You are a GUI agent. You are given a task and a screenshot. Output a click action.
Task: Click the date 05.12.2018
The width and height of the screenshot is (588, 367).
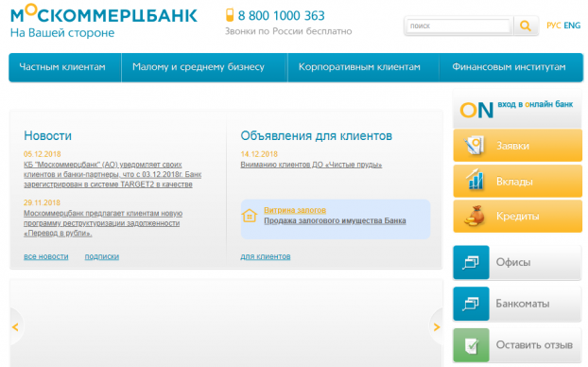click(x=42, y=154)
